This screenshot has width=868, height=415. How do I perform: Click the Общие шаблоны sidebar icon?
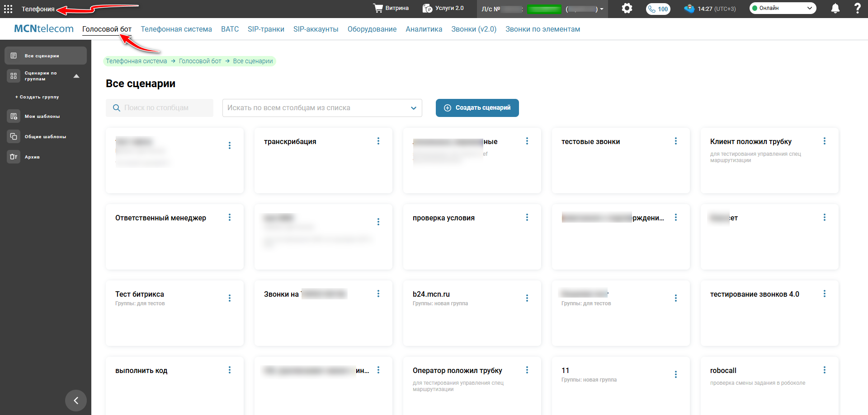pyautogui.click(x=14, y=136)
